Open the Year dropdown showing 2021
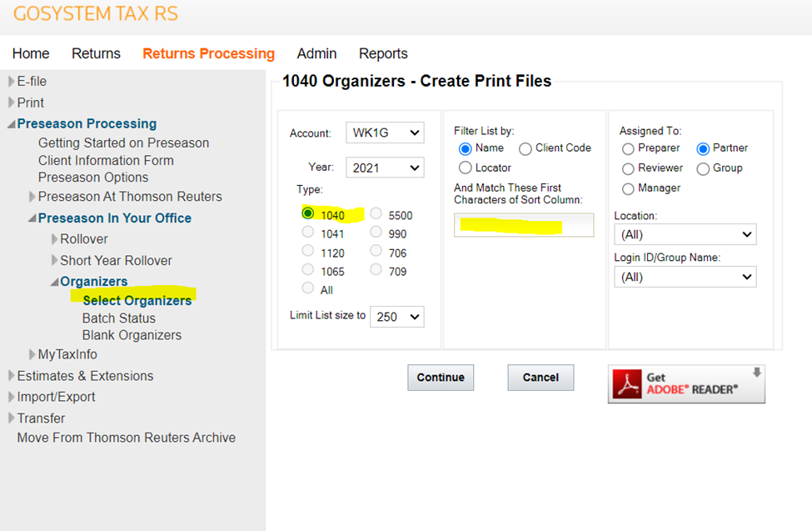The height and width of the screenshot is (531, 812). [x=385, y=168]
